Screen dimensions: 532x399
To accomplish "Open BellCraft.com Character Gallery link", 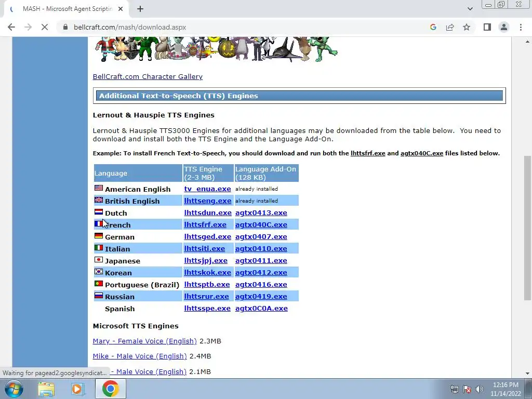I will point(148,77).
